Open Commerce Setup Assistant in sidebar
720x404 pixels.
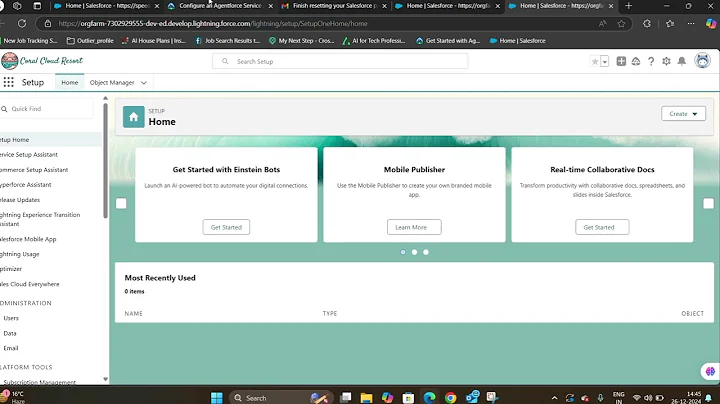[x=34, y=170]
